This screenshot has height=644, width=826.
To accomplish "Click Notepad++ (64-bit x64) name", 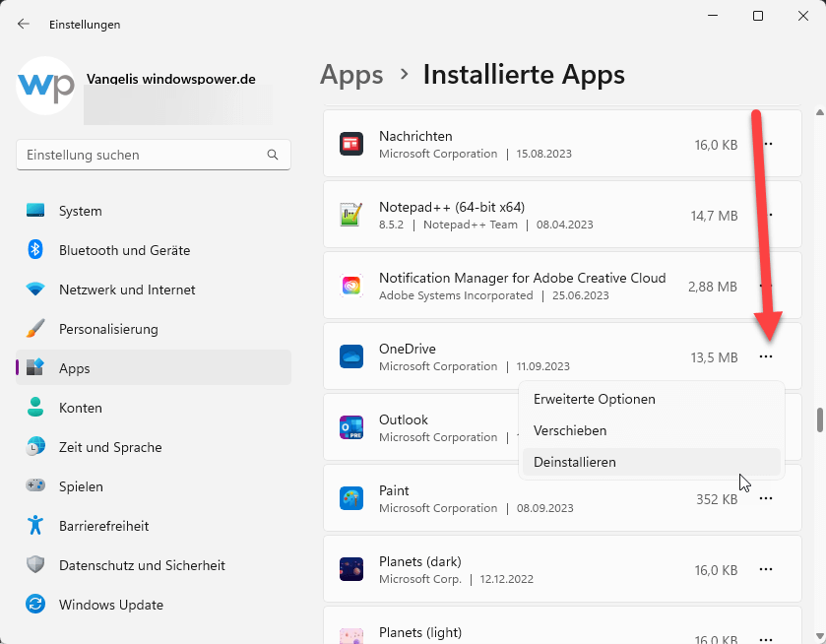I will (x=452, y=207).
